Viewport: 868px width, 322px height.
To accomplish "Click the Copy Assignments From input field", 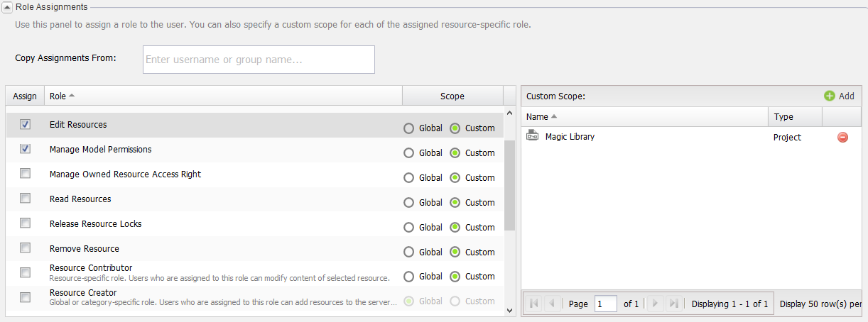I will tap(259, 60).
